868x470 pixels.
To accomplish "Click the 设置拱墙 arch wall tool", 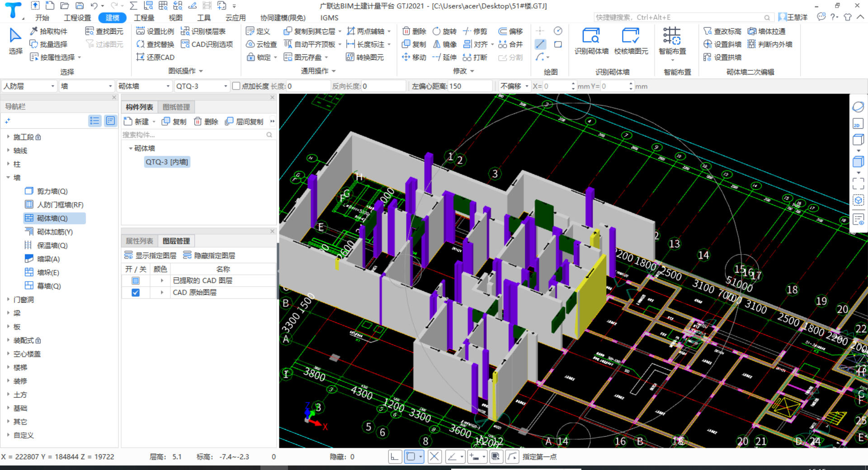I will coord(722,57).
